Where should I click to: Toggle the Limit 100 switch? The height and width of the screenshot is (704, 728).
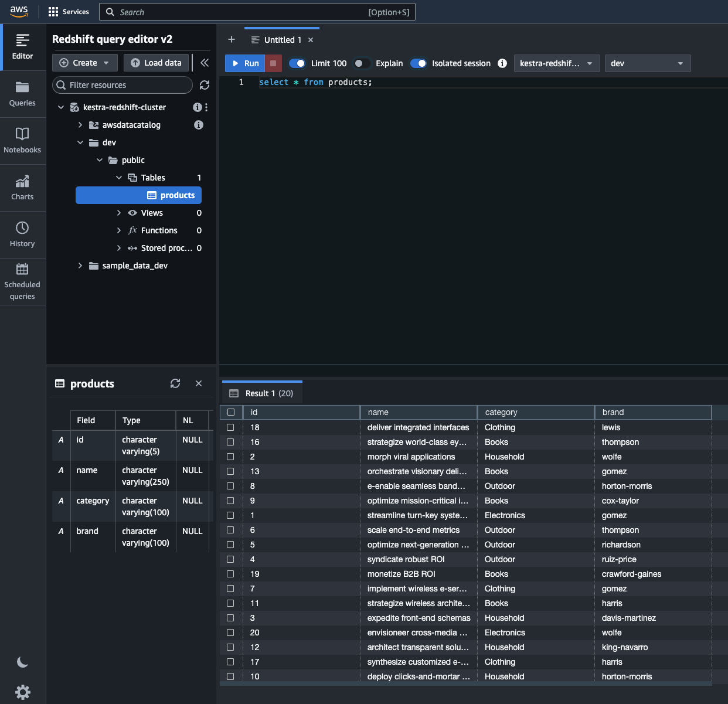297,63
